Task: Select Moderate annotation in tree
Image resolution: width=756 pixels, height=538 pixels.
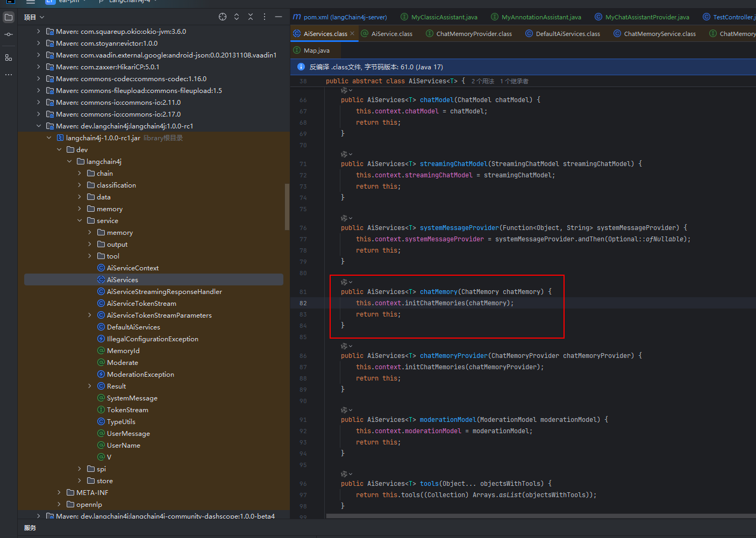Action: [x=122, y=363]
